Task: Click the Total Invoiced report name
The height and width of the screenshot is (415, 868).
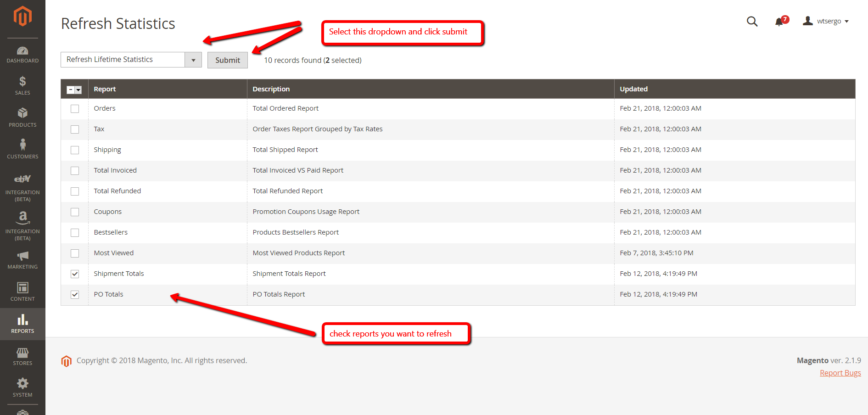Action: [115, 170]
